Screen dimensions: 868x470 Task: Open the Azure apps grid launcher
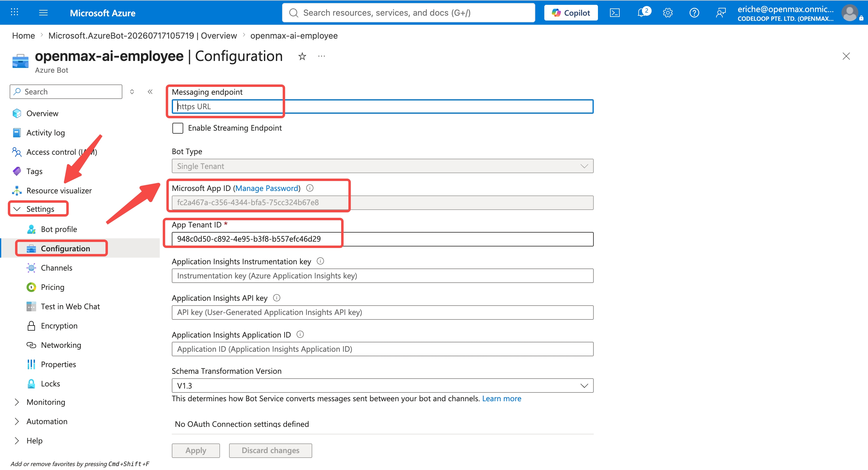tap(14, 12)
